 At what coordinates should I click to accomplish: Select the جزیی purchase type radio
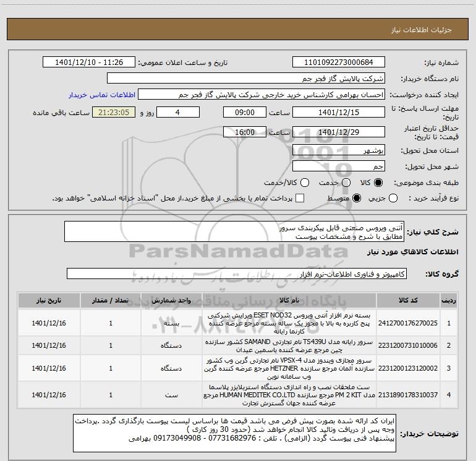click(x=393, y=199)
